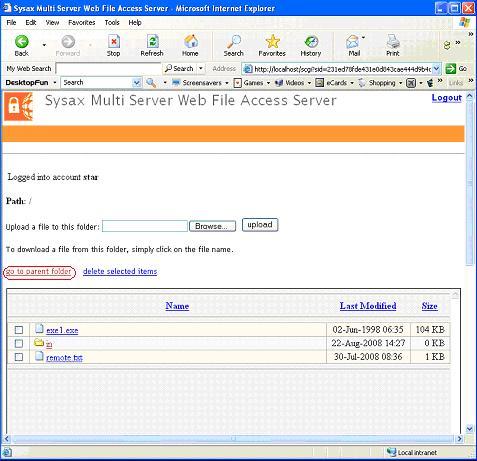This screenshot has width=477, height=461.
Task: Click the remote.txt file icon
Action: 39,356
